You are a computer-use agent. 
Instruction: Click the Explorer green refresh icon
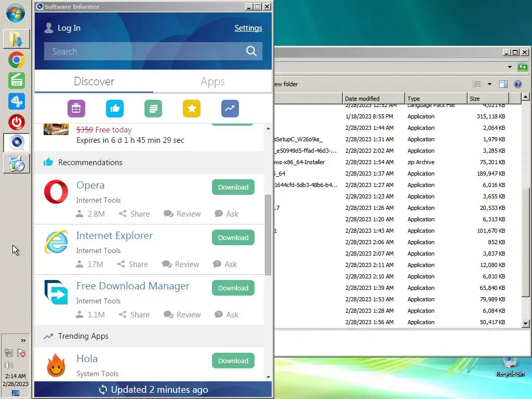point(523,67)
